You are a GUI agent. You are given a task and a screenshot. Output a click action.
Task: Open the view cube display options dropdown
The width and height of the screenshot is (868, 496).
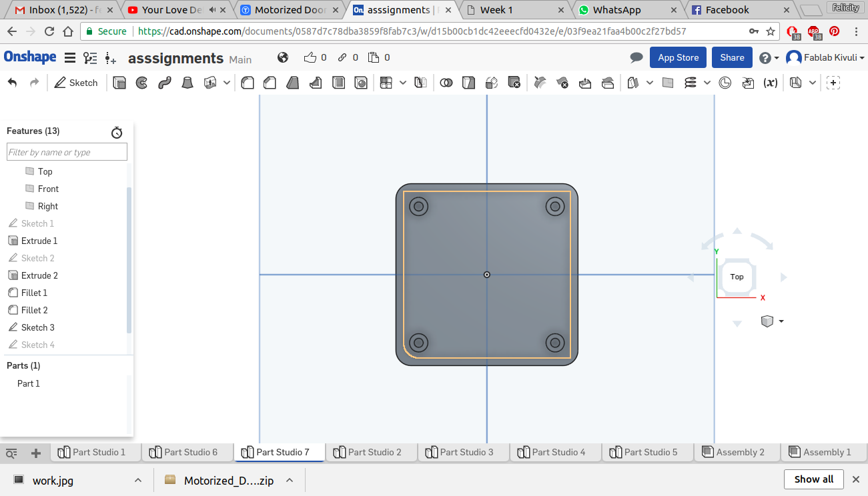coord(781,321)
